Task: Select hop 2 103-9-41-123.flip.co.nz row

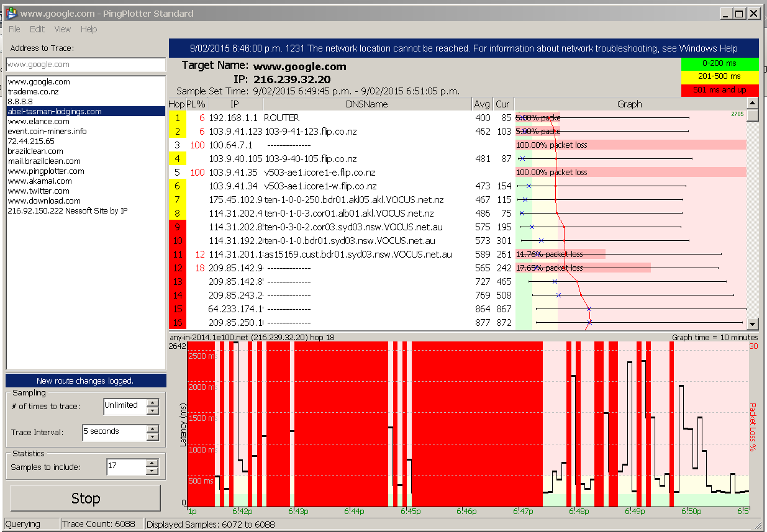Action: click(457, 132)
